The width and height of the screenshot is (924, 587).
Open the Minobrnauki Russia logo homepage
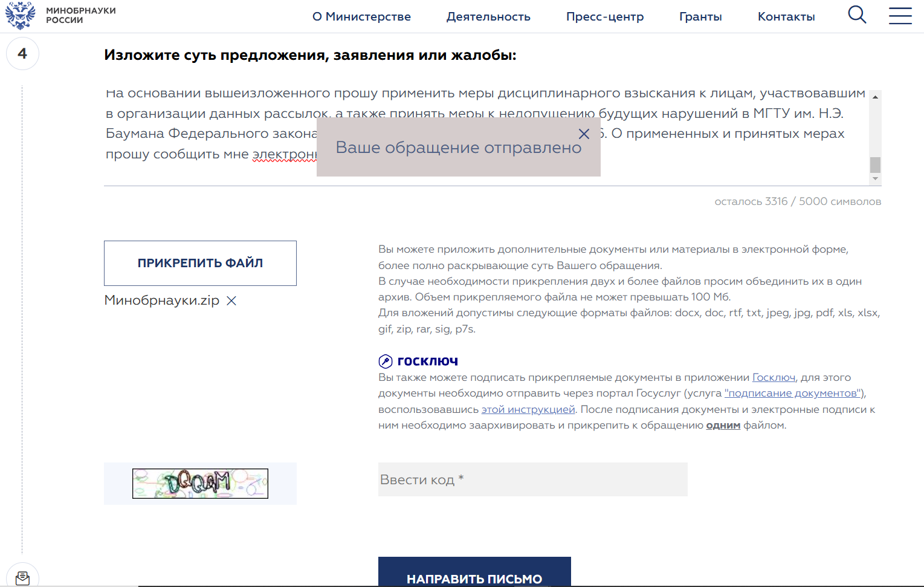(60, 16)
